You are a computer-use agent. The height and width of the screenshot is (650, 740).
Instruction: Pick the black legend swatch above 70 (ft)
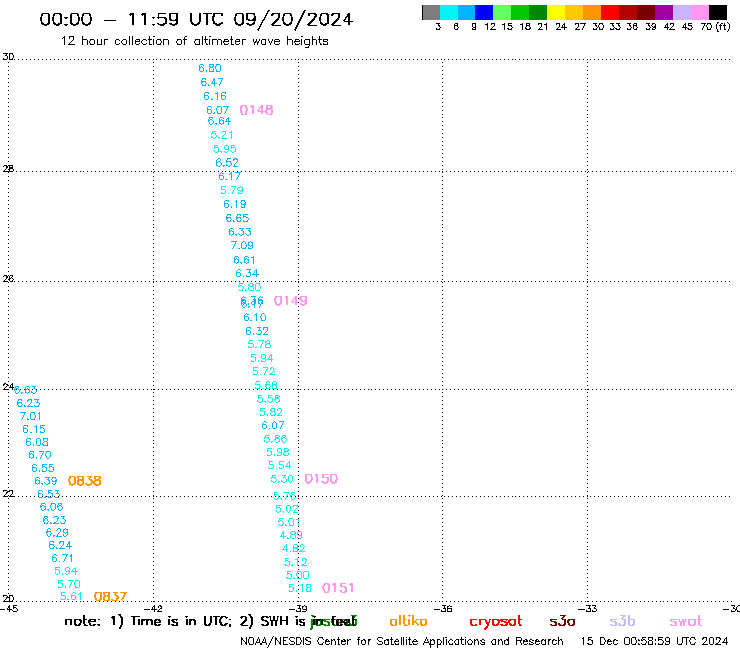coord(718,12)
